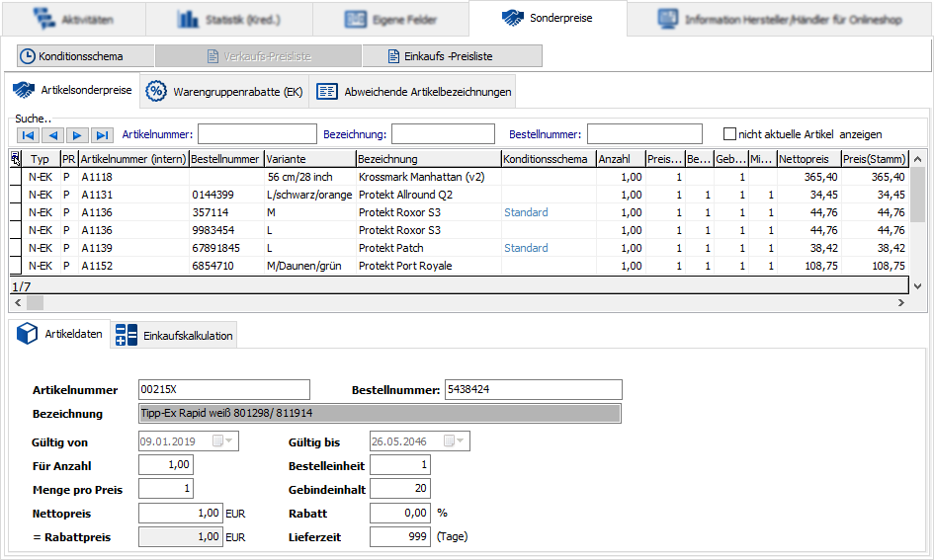Click the table vertical scrollbar down arrow
Image resolution: width=934 pixels, height=560 pixels.
918,286
